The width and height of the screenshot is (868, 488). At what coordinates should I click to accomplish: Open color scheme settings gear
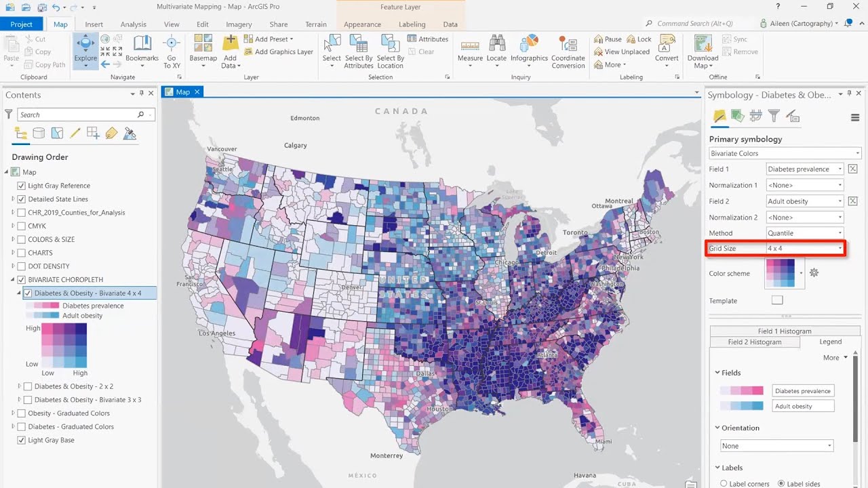click(x=814, y=273)
